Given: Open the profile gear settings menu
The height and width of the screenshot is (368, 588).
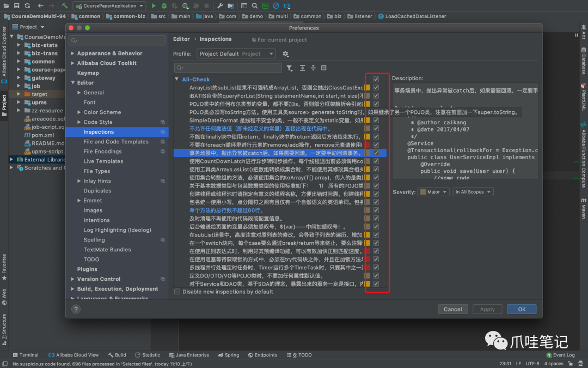Looking at the screenshot, I should pyautogui.click(x=285, y=53).
